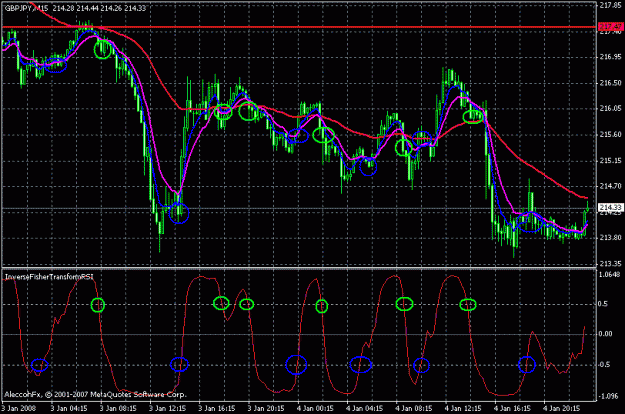The width and height of the screenshot is (625, 414).
Task: Click the 3 Jan 2008 date label
Action: 18,408
